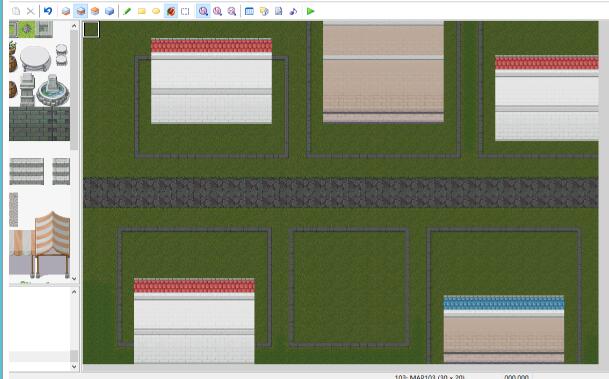Map list scroll down arrow
Screen dimensions: 609x379
click(74, 366)
